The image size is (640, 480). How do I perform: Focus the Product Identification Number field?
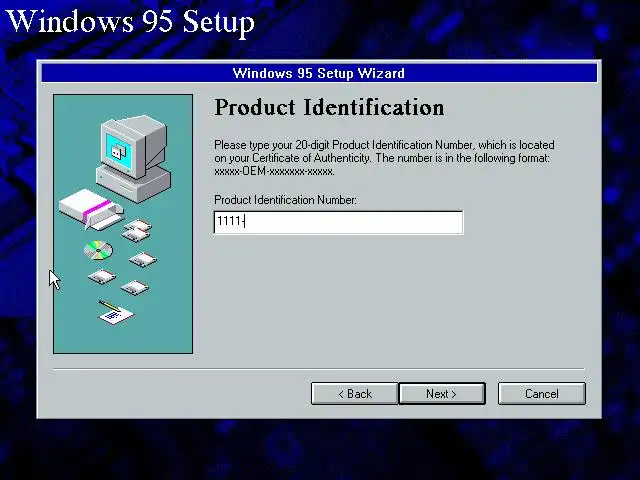point(338,222)
